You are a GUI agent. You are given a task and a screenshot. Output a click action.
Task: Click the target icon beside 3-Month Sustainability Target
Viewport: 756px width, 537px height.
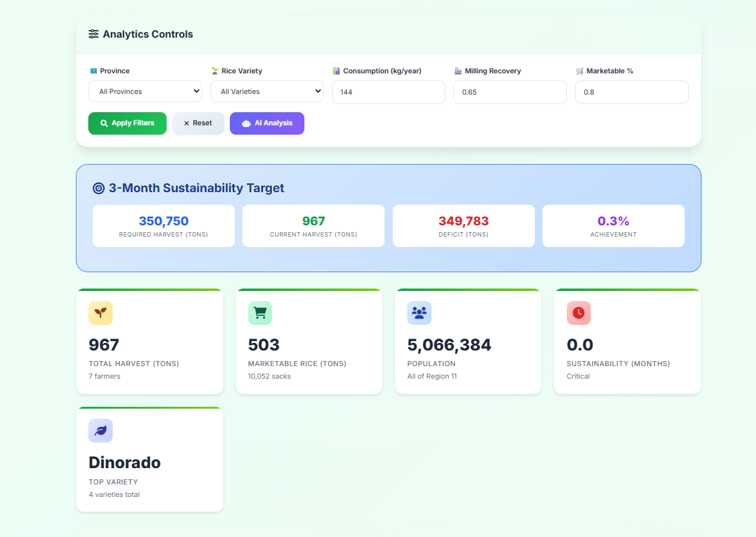coord(97,188)
